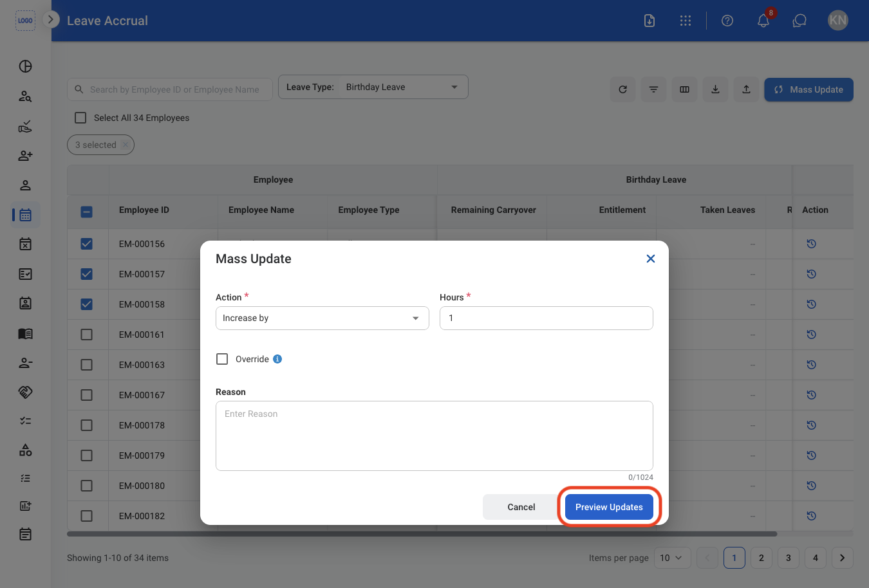Image resolution: width=869 pixels, height=588 pixels.
Task: Click the document download icon in header
Action: click(x=649, y=21)
